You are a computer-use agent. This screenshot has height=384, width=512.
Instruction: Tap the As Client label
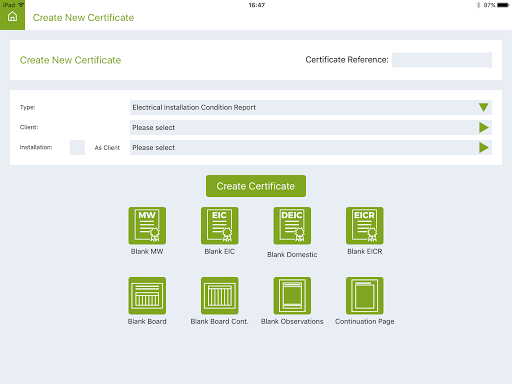tap(107, 147)
